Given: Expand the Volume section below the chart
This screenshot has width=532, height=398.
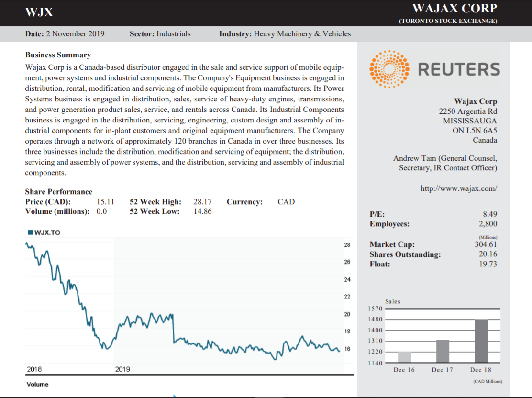Looking at the screenshot, I should click(x=37, y=384).
